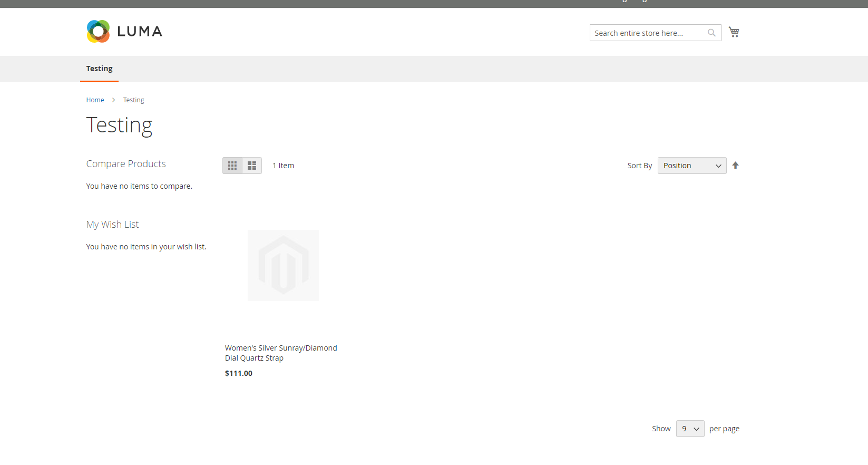Open the shopping cart

pos(734,32)
